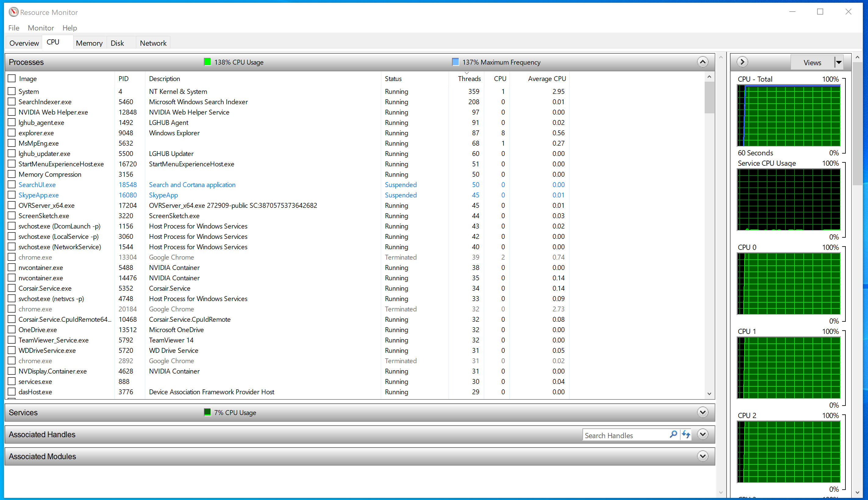Select the lghub_agent.exe row
Screen dimensions: 868x500
(x=287, y=122)
